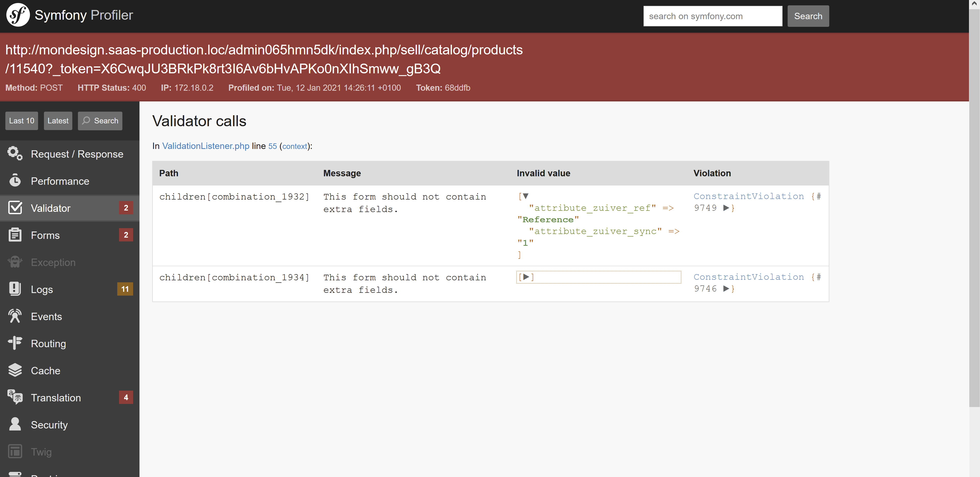The image size is (980, 477).
Task: Click the Exception ghost icon
Action: 15,262
